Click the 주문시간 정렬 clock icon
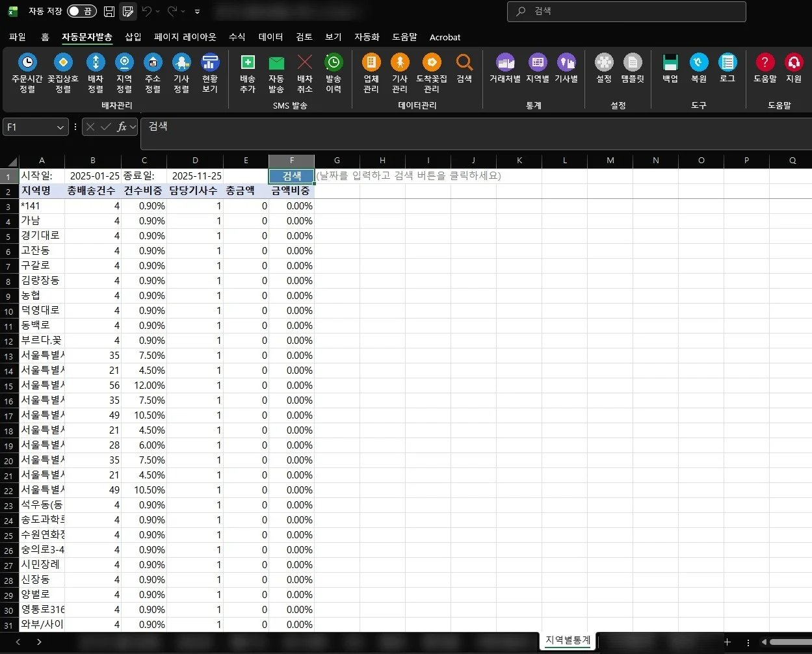 (x=27, y=63)
